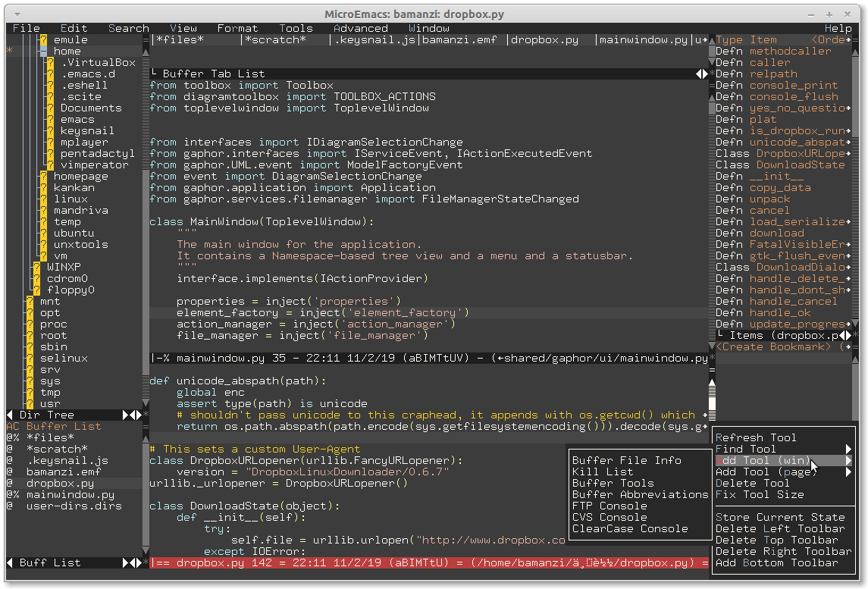Click left arrow before Buff List label
Screen dimensions: 868x589
click(9, 563)
